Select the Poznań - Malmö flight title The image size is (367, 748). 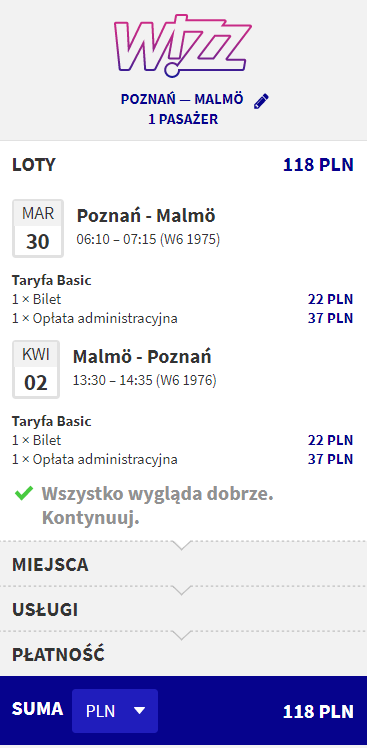pyautogui.click(x=146, y=216)
